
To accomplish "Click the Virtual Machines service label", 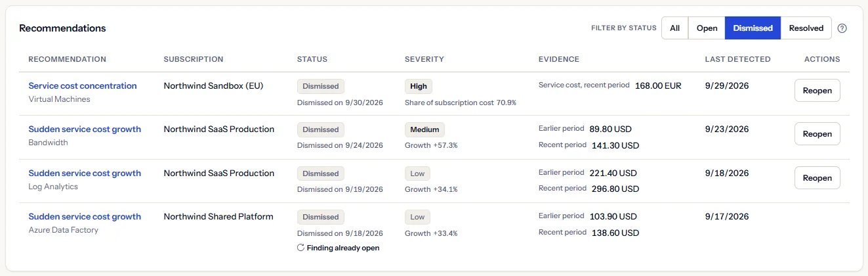I will coord(59,99).
